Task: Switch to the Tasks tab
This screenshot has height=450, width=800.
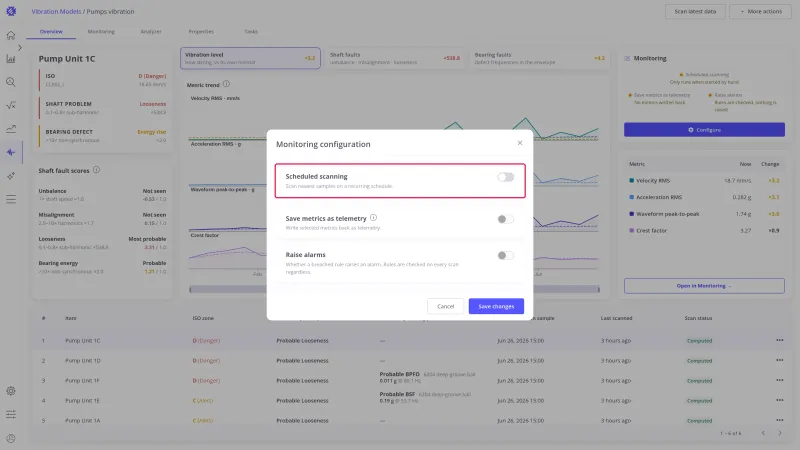Action: (x=251, y=32)
